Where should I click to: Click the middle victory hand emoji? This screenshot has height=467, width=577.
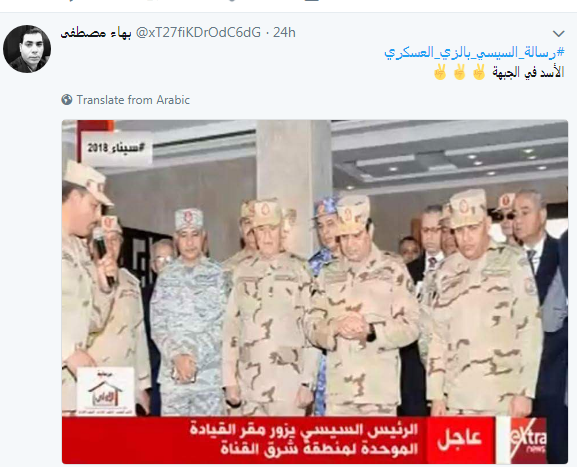tap(460, 72)
